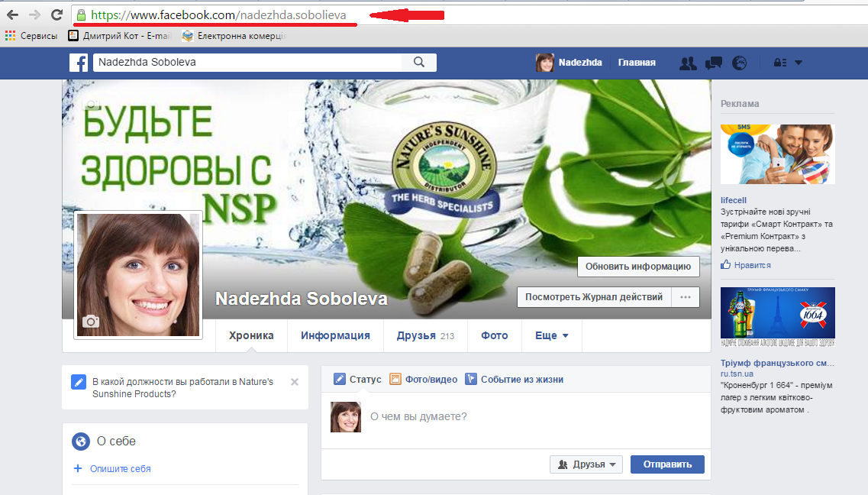The image size is (868, 495).
Task: Click the О себе heading text
Action: (116, 442)
